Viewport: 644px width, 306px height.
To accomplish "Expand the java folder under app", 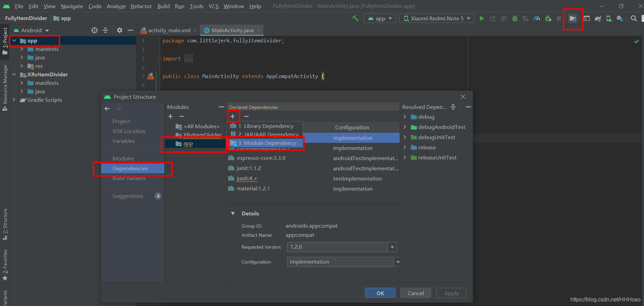I will point(22,57).
